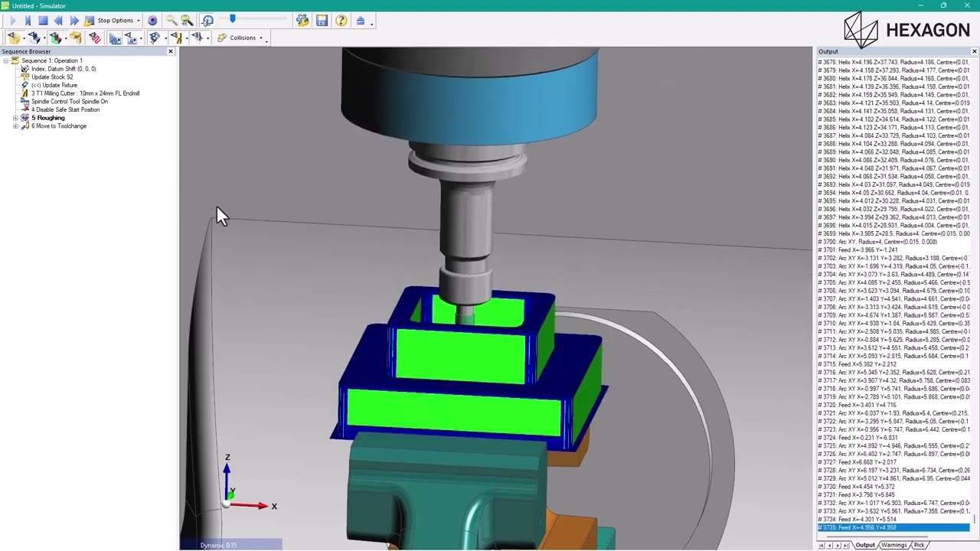Viewport: 980px width, 551px height.
Task: Select the 3 T1 Milling Cutter item
Action: tap(85, 93)
